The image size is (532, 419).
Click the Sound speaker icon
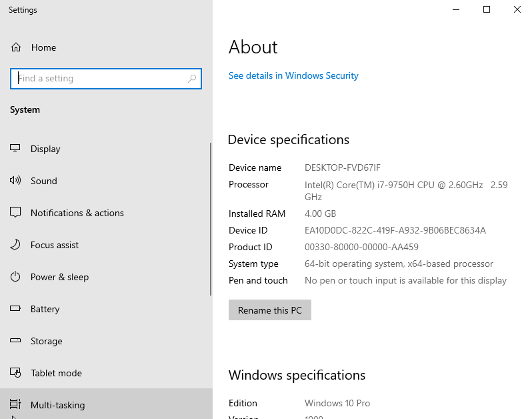click(x=15, y=180)
